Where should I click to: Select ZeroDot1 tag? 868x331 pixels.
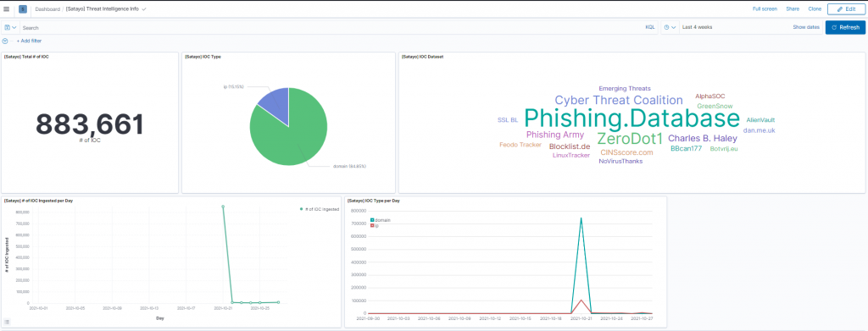[x=630, y=138]
